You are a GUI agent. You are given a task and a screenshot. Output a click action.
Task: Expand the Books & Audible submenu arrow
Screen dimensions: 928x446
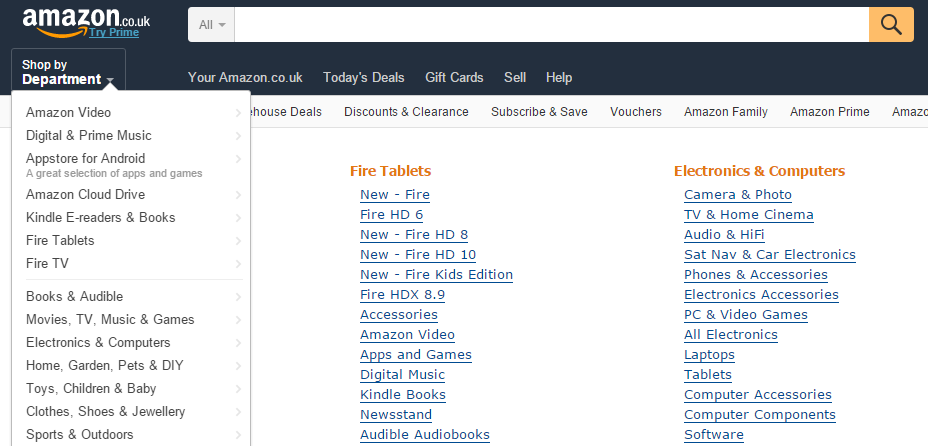(x=238, y=297)
